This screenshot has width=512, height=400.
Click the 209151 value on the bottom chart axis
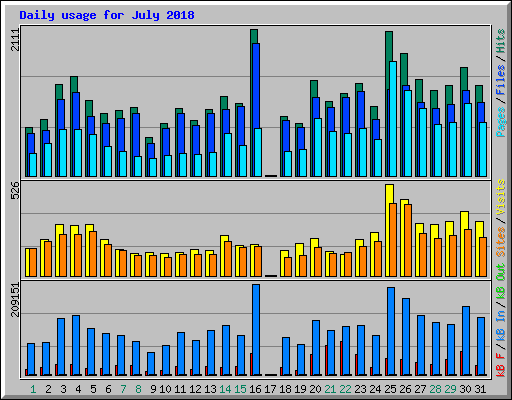click(15, 299)
